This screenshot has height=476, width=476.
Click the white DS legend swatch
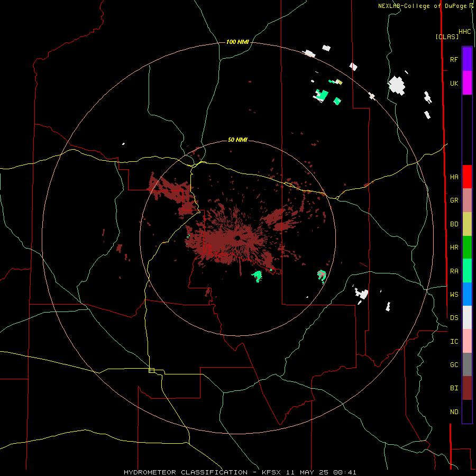click(x=467, y=317)
